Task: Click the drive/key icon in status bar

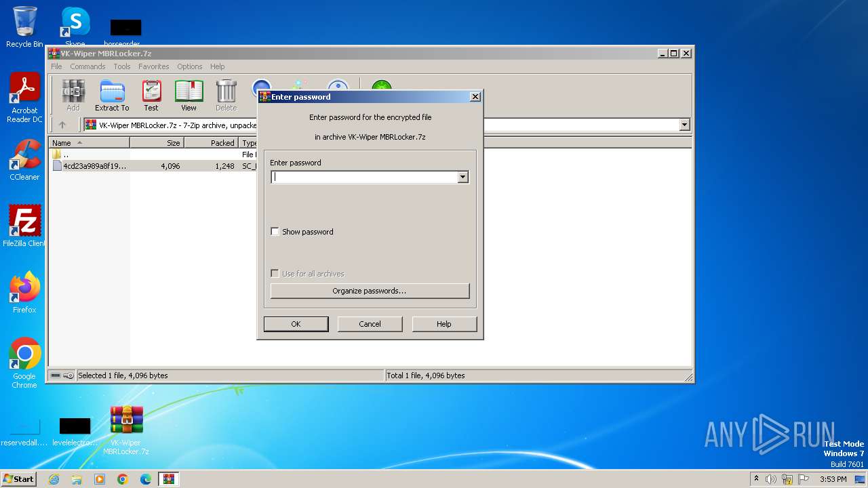Action: [62, 375]
